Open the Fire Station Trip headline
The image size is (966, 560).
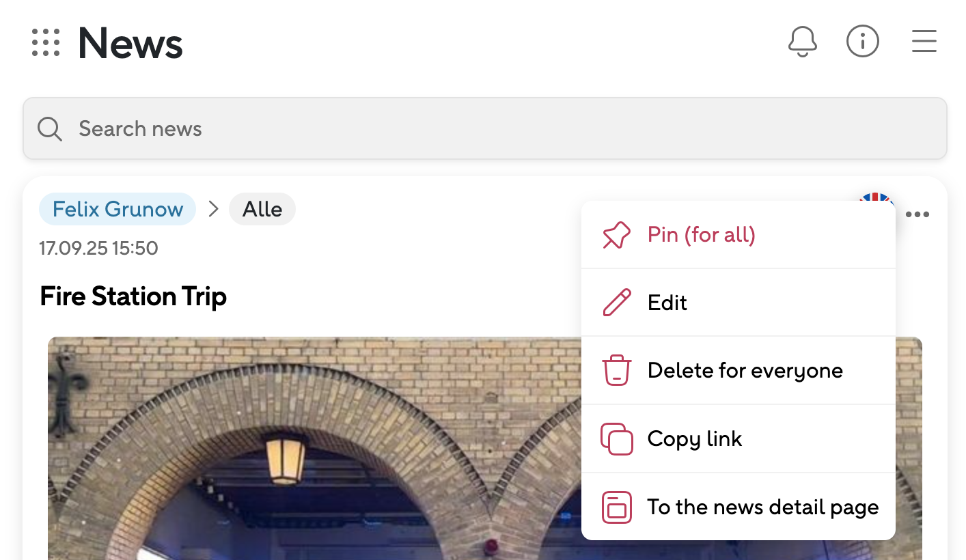133,296
